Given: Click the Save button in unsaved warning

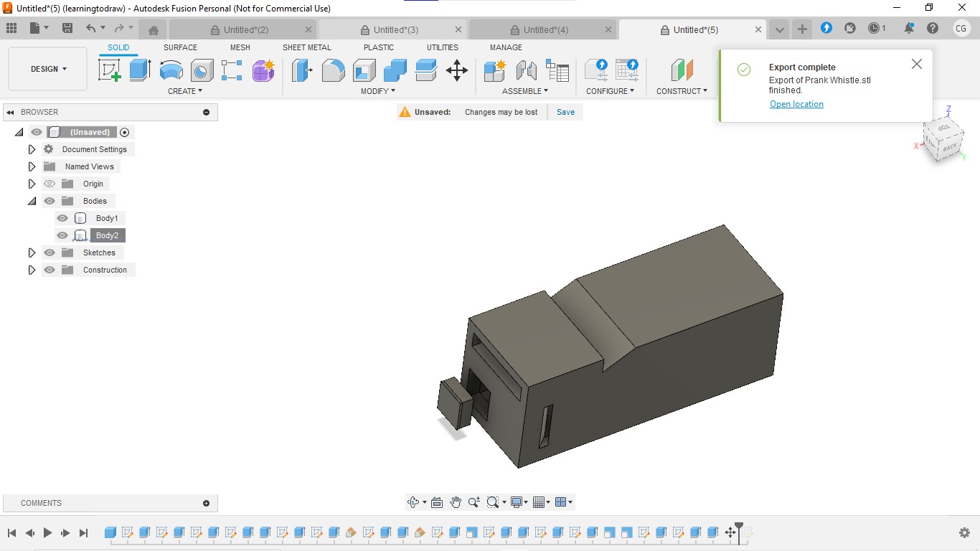Looking at the screenshot, I should coord(565,112).
